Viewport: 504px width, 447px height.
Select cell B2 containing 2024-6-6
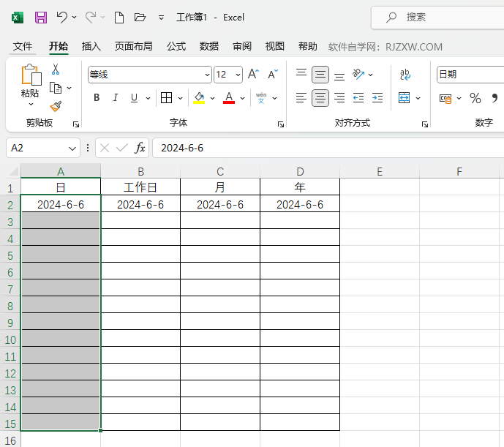[x=140, y=204]
